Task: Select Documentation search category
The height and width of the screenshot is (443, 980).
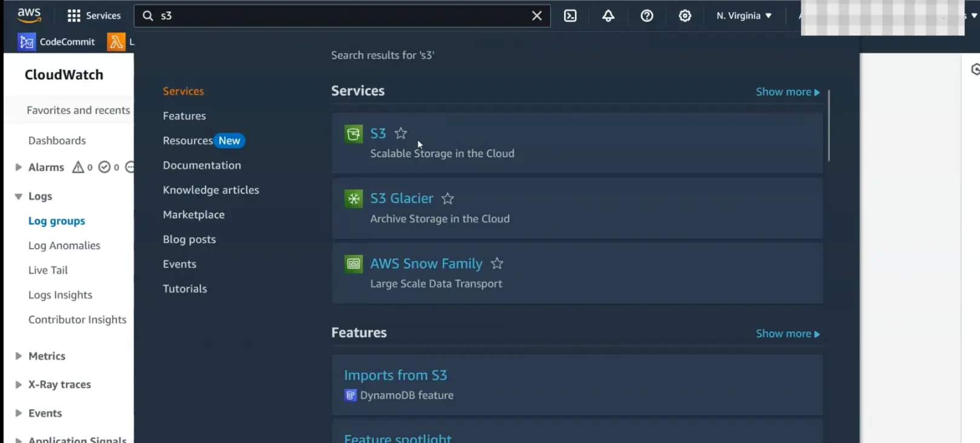Action: click(x=202, y=165)
